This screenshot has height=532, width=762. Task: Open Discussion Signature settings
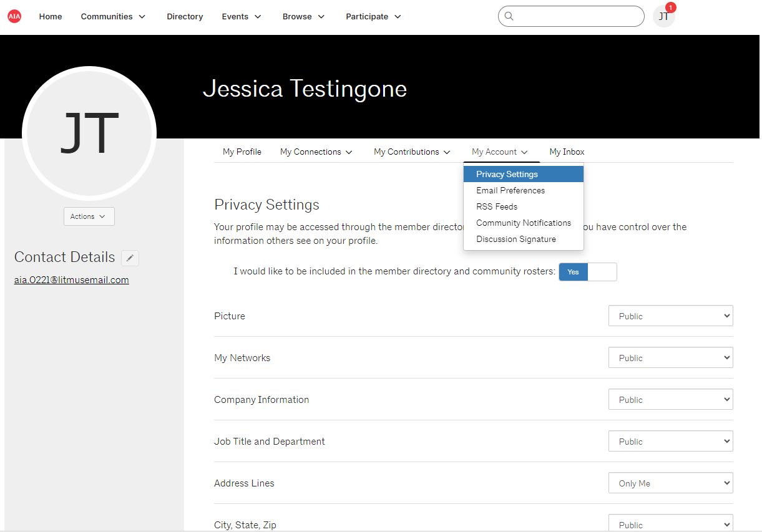(515, 239)
